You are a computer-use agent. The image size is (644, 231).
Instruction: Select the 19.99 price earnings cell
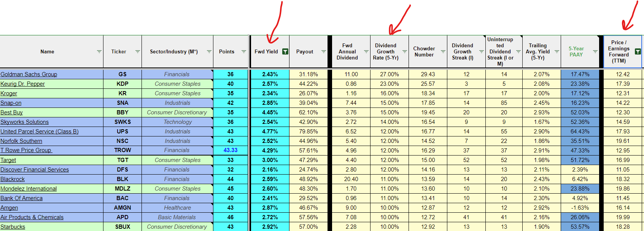pos(623,217)
